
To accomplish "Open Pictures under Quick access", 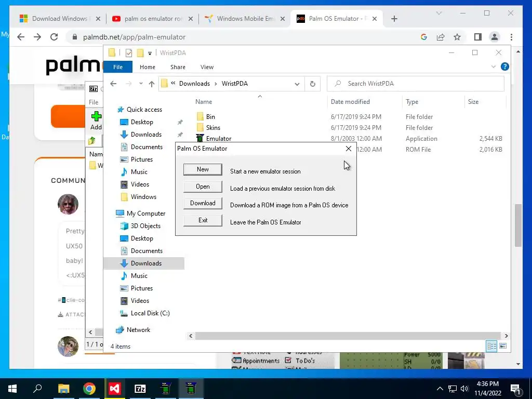I will coord(141,159).
